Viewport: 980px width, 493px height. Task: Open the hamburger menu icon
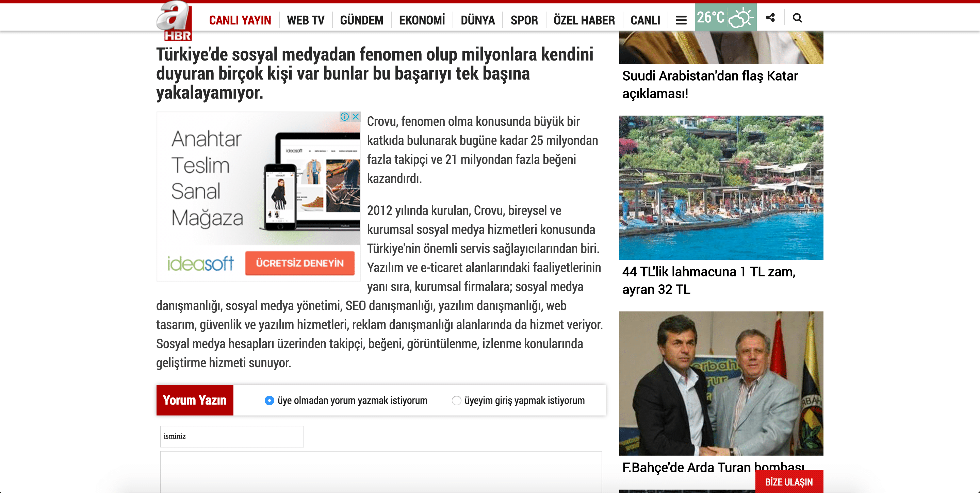coord(681,20)
